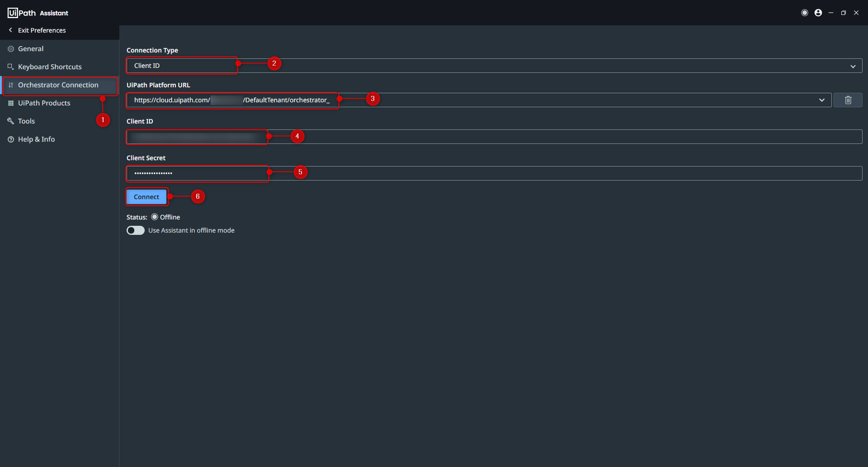The height and width of the screenshot is (467, 868).
Task: Expand the UiPath Platform URL chevron
Action: [822, 100]
